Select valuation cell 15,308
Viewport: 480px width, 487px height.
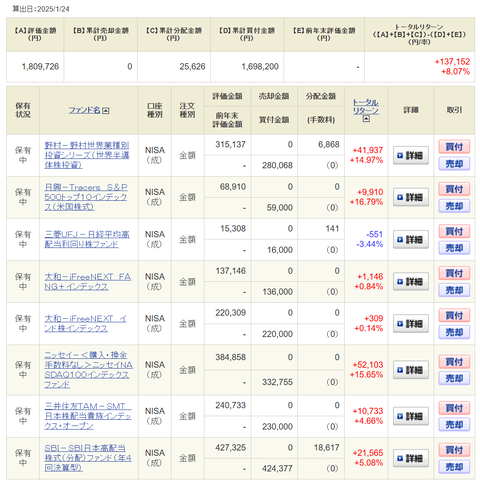point(233,229)
